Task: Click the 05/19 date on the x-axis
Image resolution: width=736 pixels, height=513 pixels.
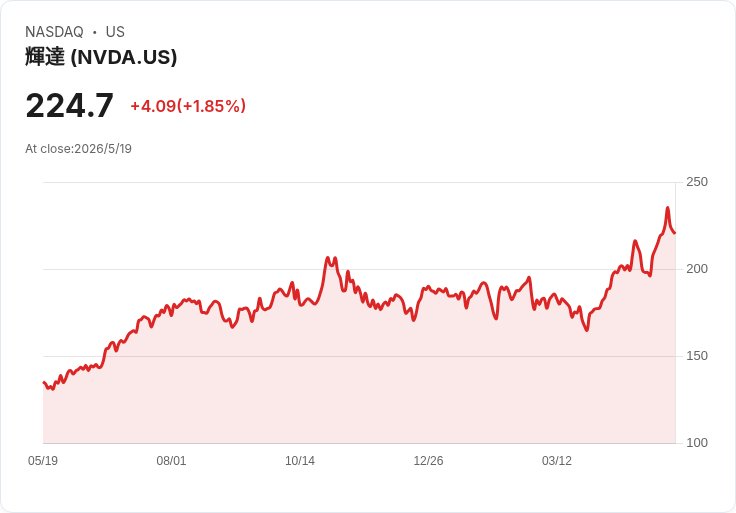Action: (x=43, y=461)
